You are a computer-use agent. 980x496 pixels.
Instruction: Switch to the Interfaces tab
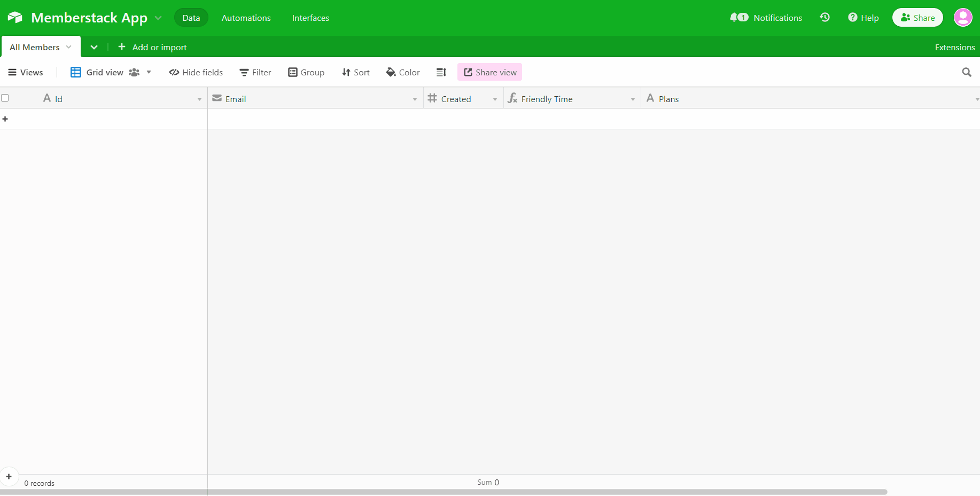(x=310, y=18)
